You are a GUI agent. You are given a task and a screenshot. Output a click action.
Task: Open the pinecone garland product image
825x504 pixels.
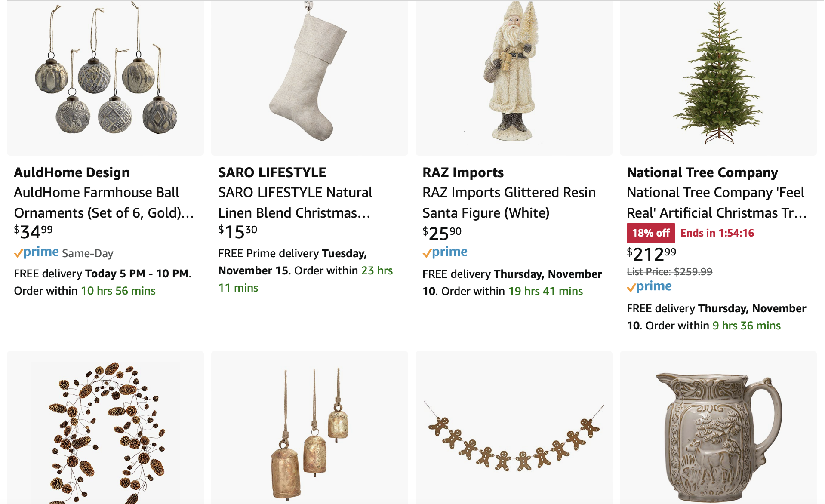(x=105, y=430)
